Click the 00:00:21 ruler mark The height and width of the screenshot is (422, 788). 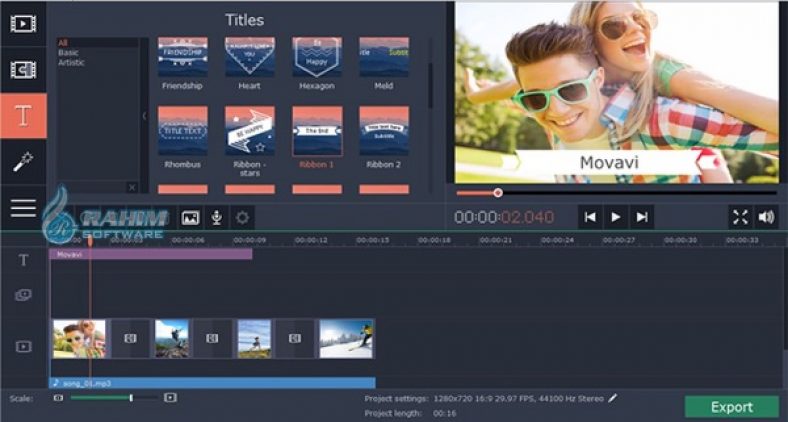click(495, 240)
